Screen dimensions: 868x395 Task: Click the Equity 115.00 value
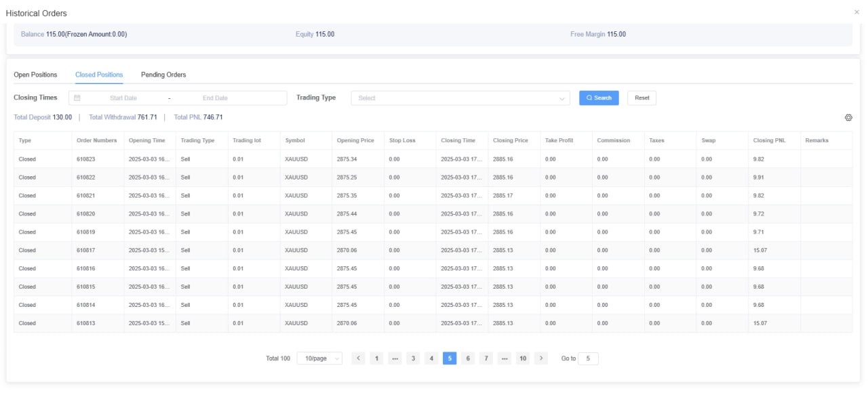[325, 35]
